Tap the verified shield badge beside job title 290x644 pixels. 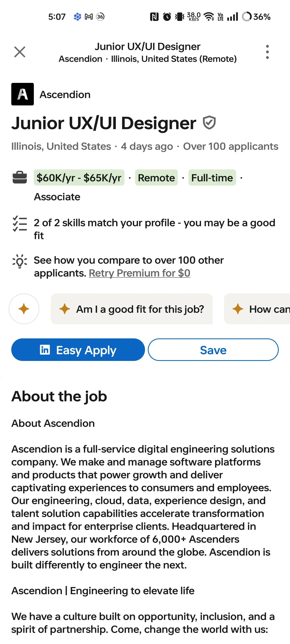[x=209, y=123]
